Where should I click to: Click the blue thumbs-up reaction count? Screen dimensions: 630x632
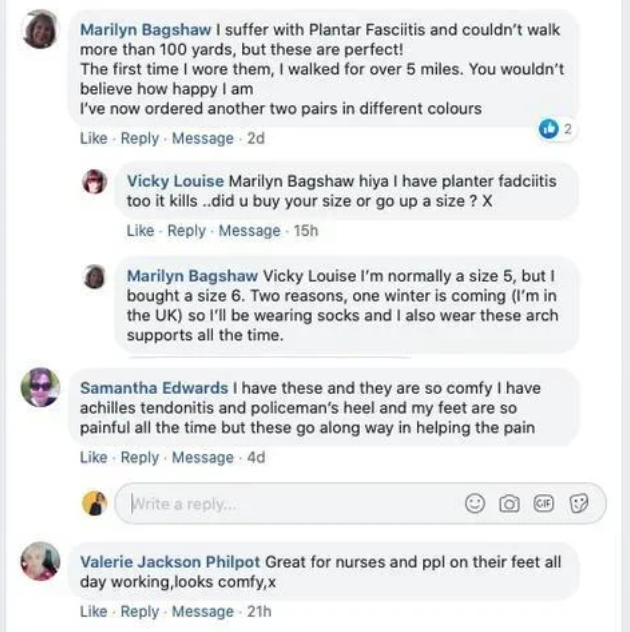554,128
